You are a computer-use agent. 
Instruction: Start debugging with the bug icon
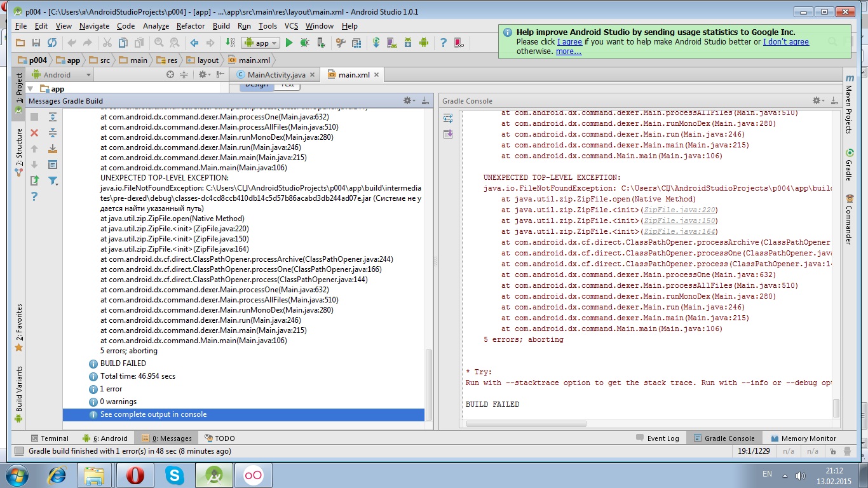pyautogui.click(x=305, y=43)
